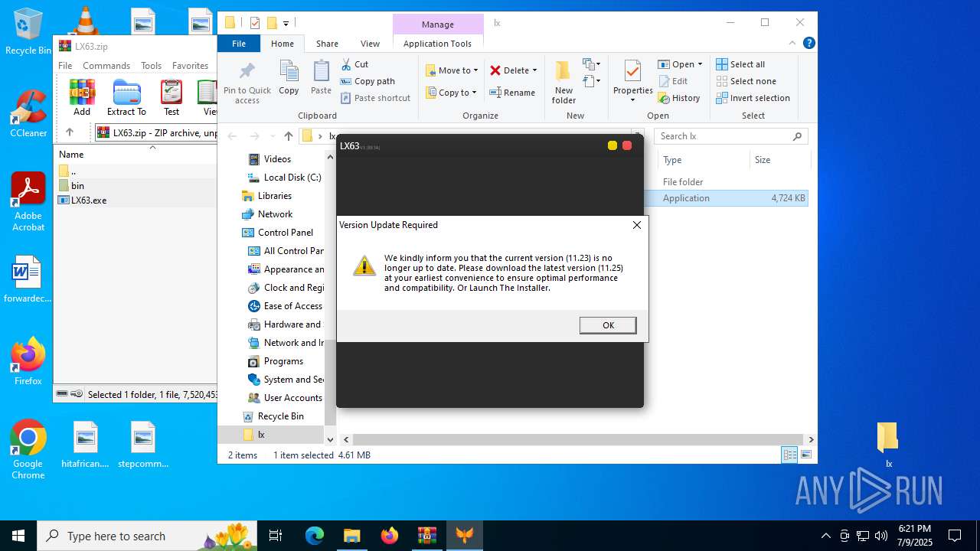Open the Commands menu in WinRAR
The width and height of the screenshot is (980, 551).
(x=106, y=66)
